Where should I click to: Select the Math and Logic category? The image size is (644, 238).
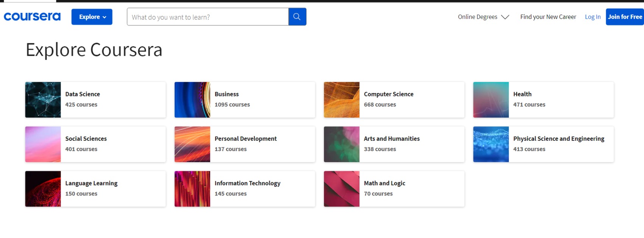(x=385, y=183)
